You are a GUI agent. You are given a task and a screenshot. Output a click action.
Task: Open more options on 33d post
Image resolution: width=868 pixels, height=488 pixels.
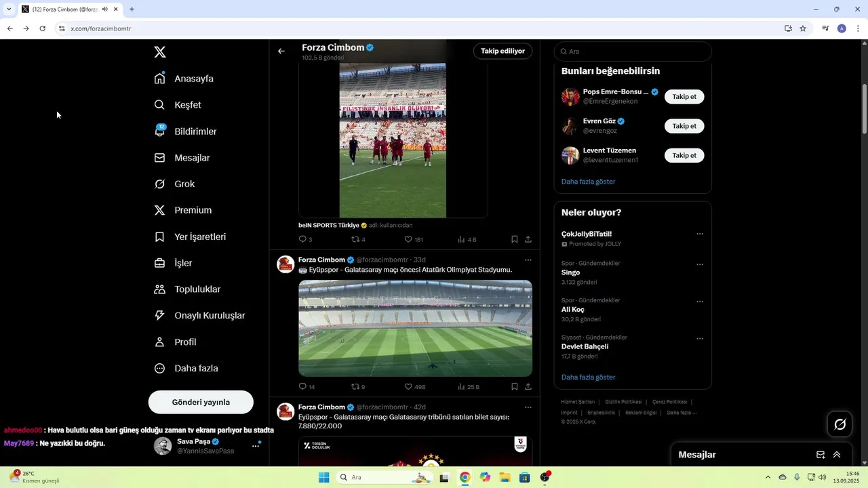(528, 260)
